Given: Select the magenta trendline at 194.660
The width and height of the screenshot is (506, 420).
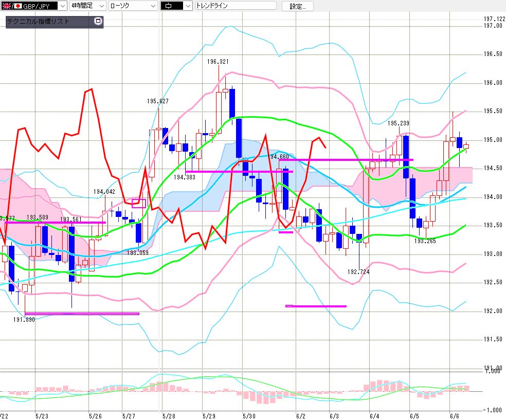Looking at the screenshot, I should [x=346, y=160].
